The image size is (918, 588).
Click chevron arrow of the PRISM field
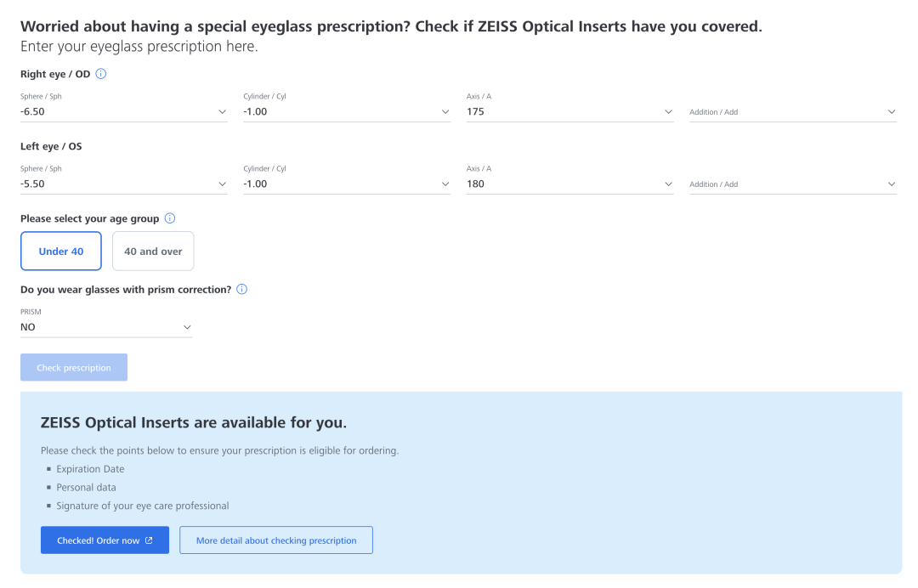pos(187,327)
